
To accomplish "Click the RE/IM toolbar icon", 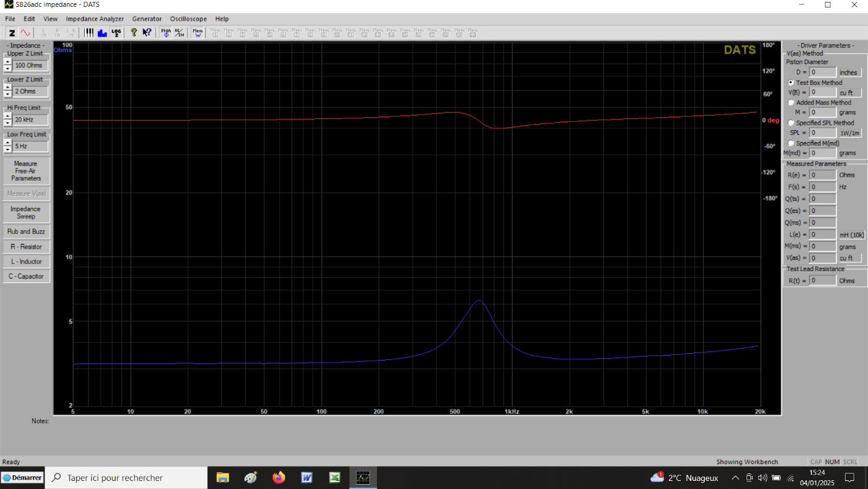I will click(179, 33).
